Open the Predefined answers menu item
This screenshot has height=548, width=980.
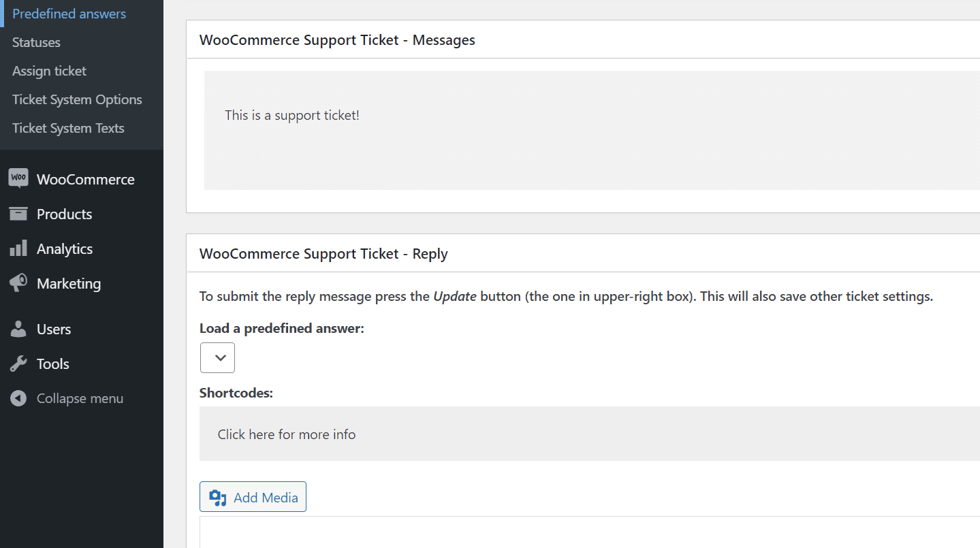[69, 13]
